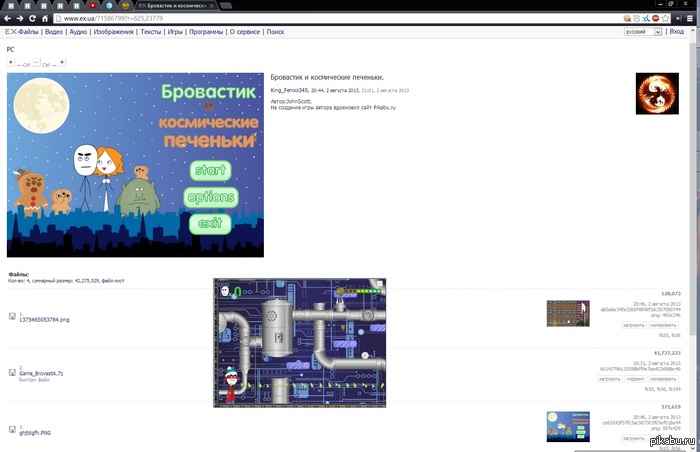
Task: Open the русский language dropdown
Action: pyautogui.click(x=643, y=32)
